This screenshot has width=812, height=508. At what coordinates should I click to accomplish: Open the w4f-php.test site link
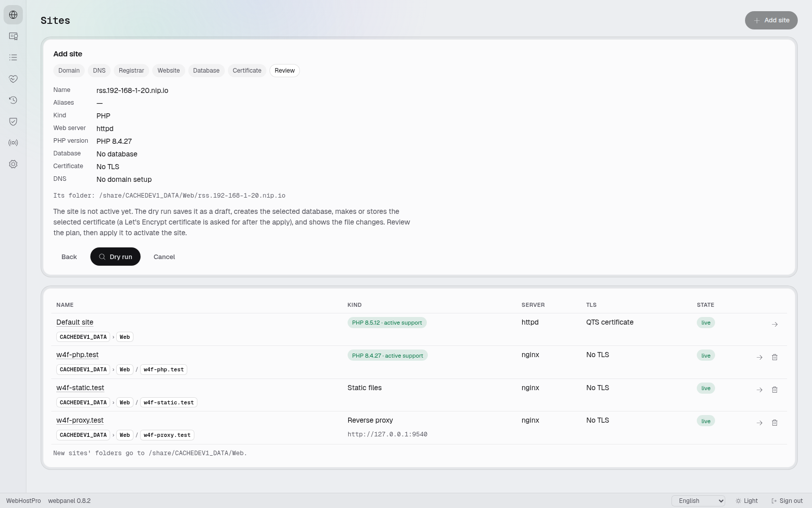pos(78,355)
